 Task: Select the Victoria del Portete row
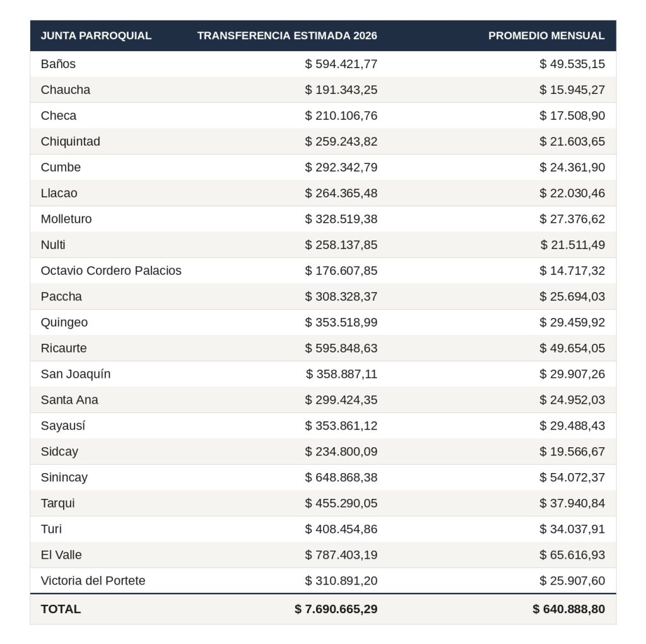(323, 580)
